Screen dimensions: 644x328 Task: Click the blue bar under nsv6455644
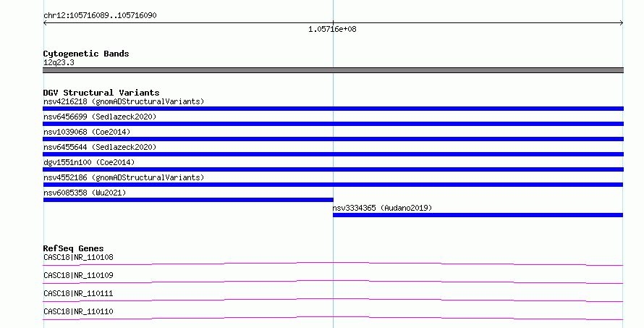(x=333, y=154)
